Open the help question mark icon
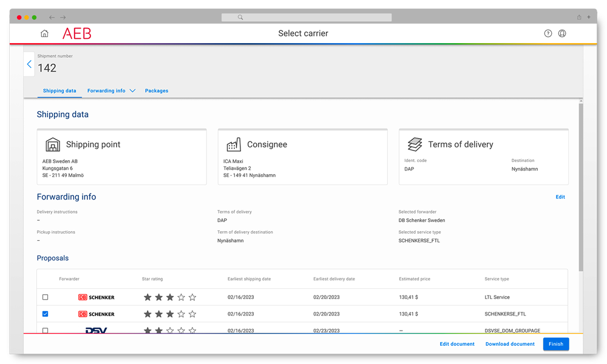The width and height of the screenshot is (607, 364). point(548,33)
